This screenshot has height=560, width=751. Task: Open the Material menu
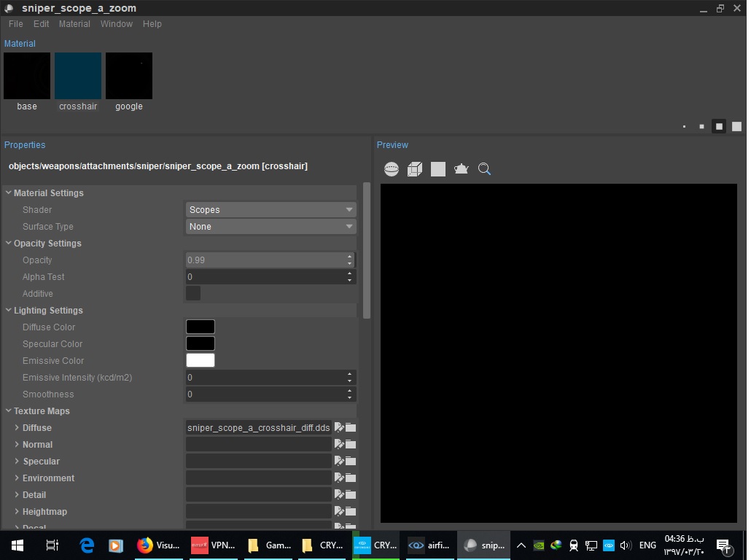pyautogui.click(x=74, y=24)
